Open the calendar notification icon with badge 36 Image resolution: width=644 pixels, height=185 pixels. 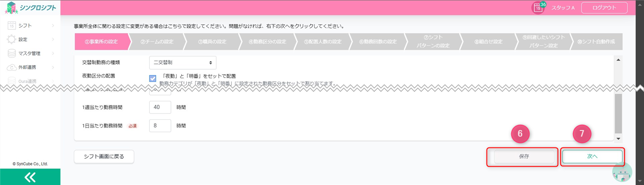pos(538,8)
